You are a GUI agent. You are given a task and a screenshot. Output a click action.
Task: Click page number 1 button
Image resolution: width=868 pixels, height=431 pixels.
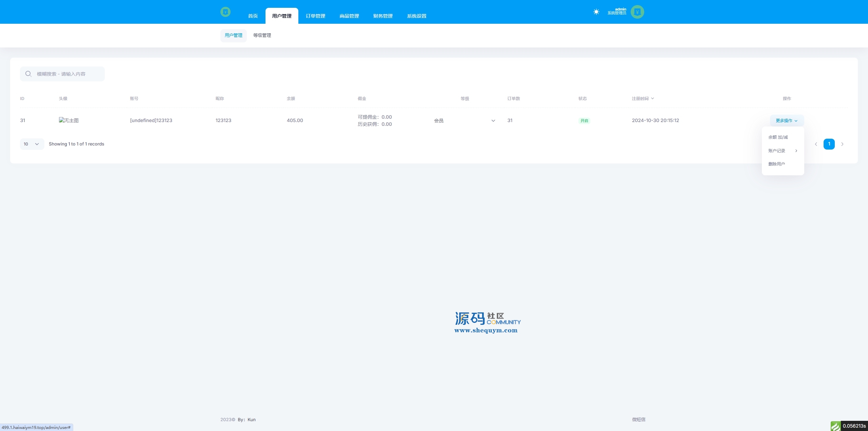829,144
